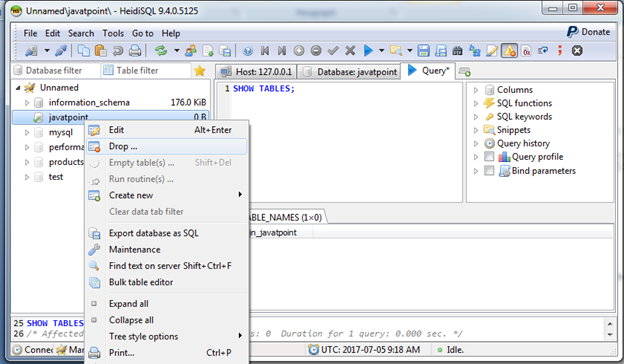The height and width of the screenshot is (364, 624).
Task: Run the query with blue play icon
Action: click(368, 51)
